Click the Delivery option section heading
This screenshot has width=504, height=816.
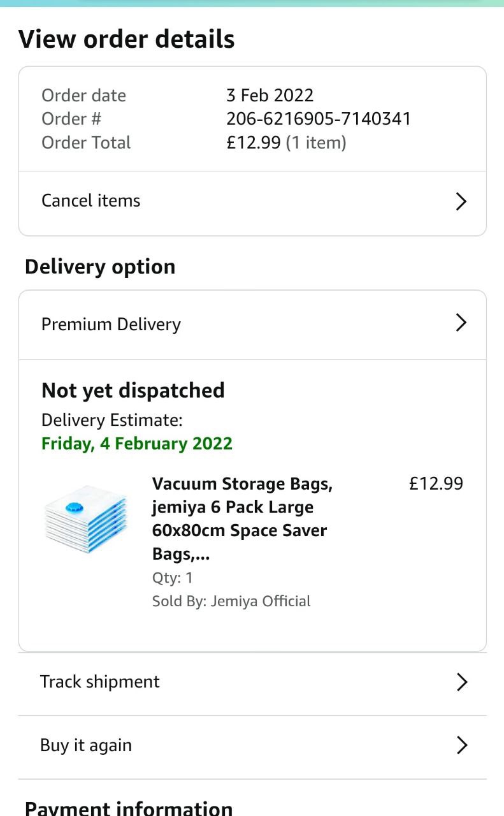[x=100, y=266]
